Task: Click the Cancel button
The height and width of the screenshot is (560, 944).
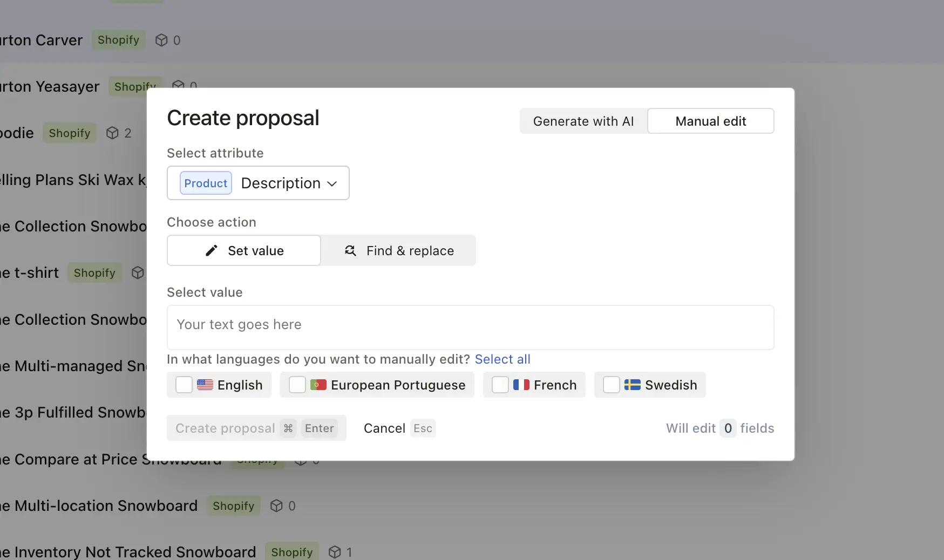Action: point(384,428)
